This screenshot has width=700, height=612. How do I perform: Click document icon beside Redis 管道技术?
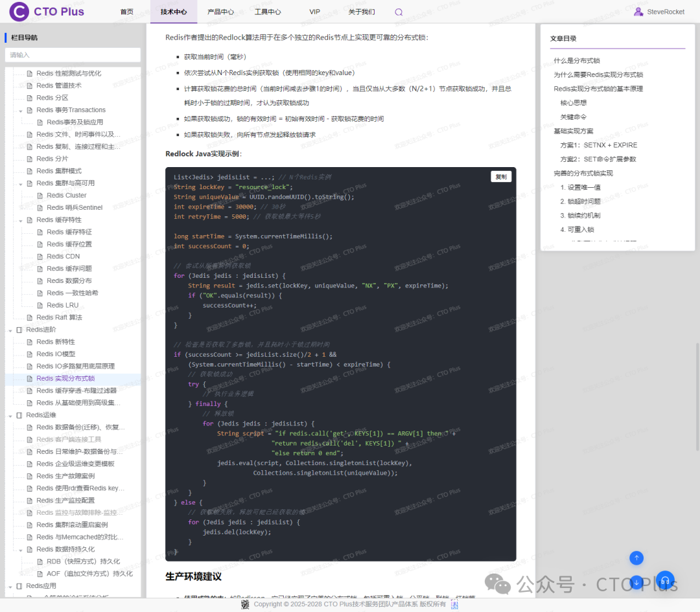[30, 85]
